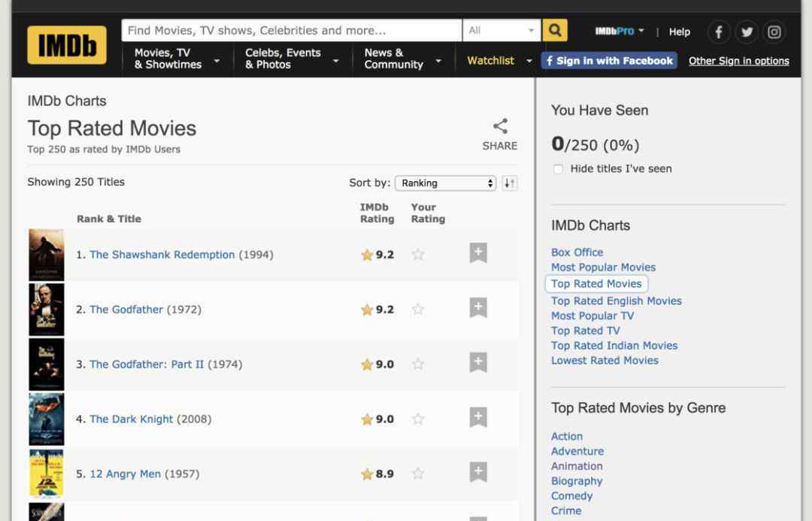Go to Watchlist

coord(490,61)
